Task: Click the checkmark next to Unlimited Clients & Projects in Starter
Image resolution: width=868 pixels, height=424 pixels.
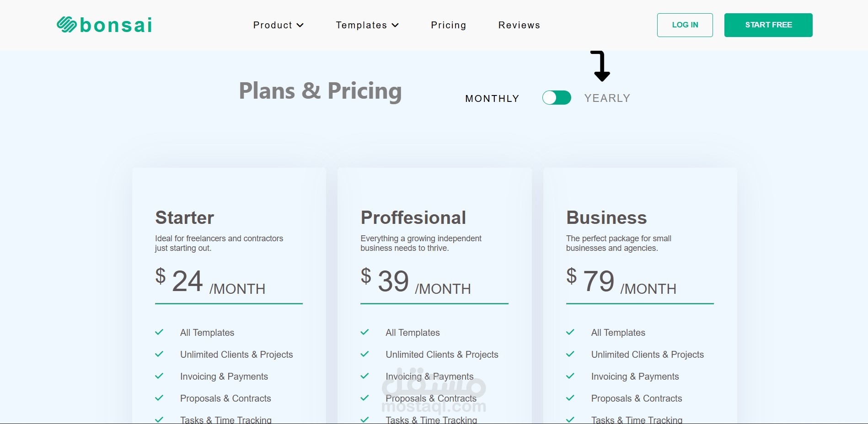Action: pos(159,354)
